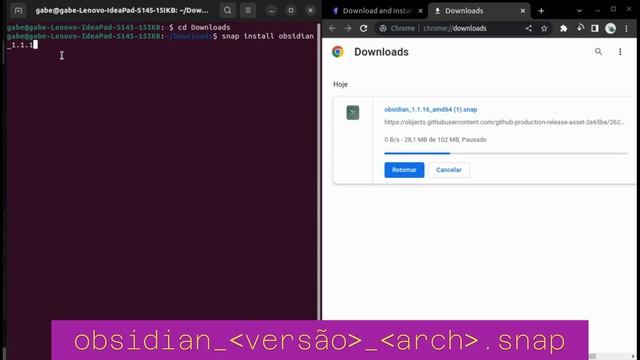Image resolution: width=640 pixels, height=360 pixels.
Task: Open obsidian_1.1.16_amd64 (1).snap file link
Action: (431, 109)
